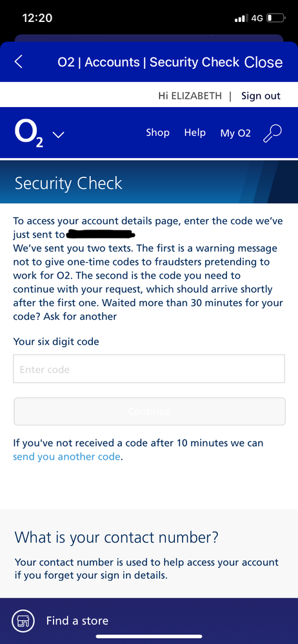Tap the 12:20 clock in status bar
This screenshot has width=298, height=644.
click(37, 18)
